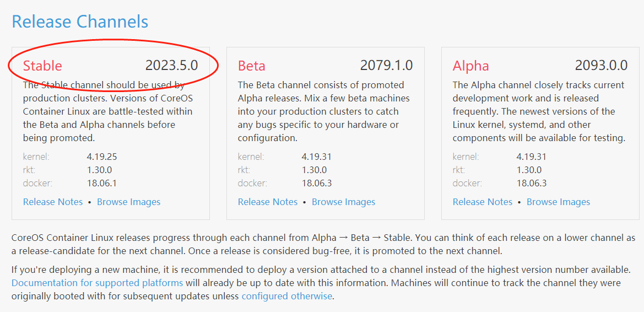644x312 pixels.
Task: Click the Release Channels heading
Action: (80, 21)
